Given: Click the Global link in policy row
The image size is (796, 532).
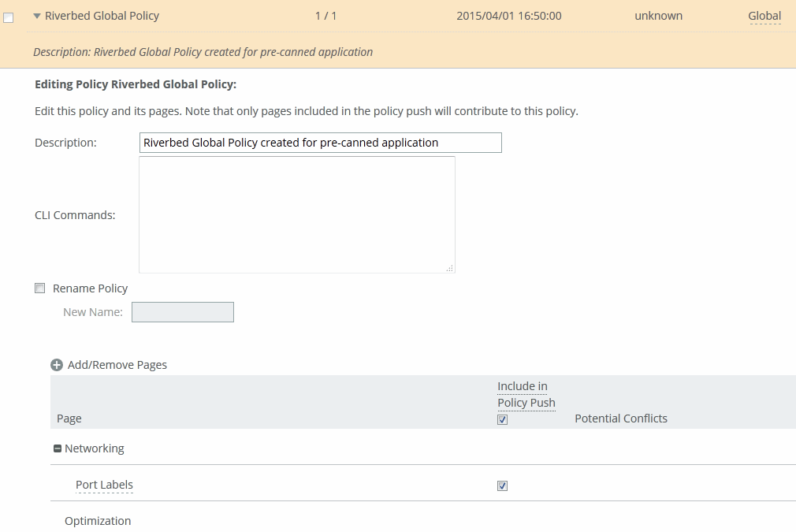Looking at the screenshot, I should (764, 16).
